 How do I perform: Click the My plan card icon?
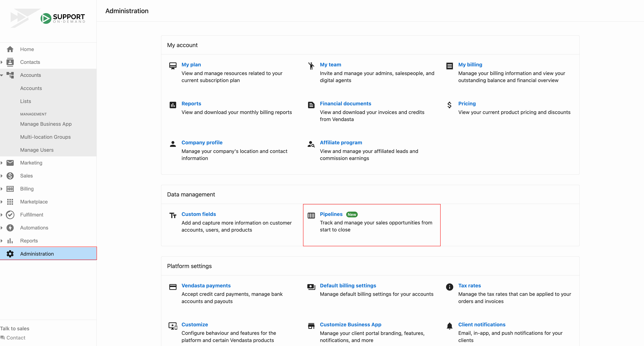(x=173, y=66)
